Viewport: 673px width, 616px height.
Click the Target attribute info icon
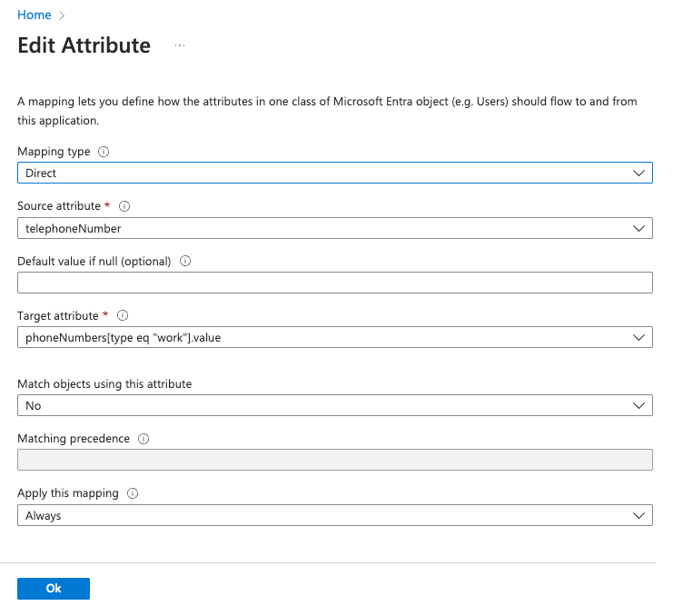tap(124, 316)
